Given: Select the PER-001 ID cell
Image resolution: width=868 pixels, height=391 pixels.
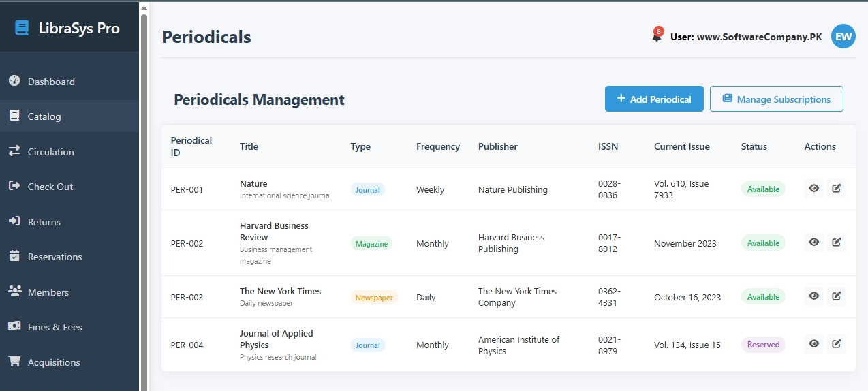Looking at the screenshot, I should pos(187,189).
